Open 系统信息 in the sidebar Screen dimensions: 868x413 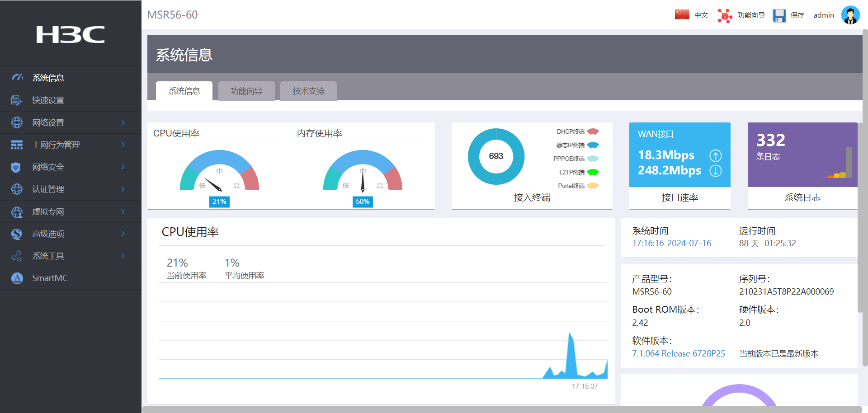(71, 78)
